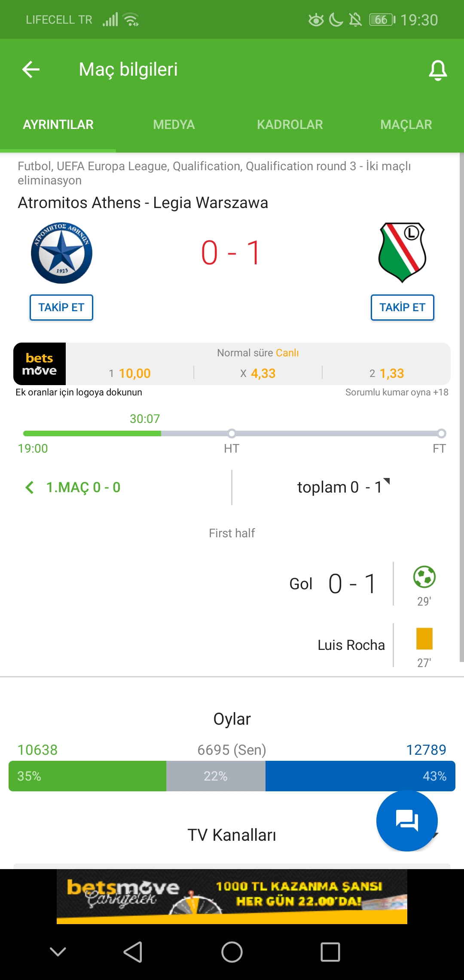Select away win odds 1,33
This screenshot has height=980, width=464.
(x=387, y=373)
